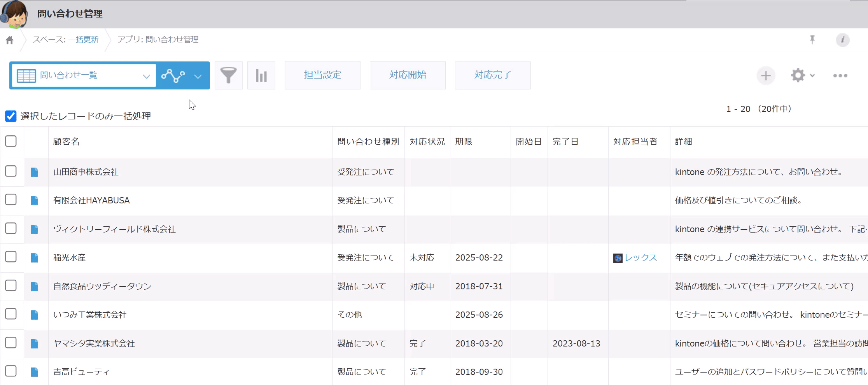
Task: Click the graph view icon
Action: click(x=173, y=75)
